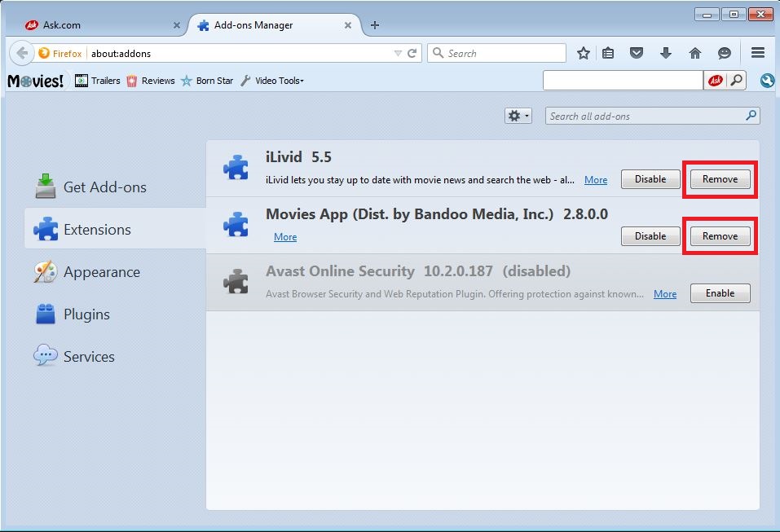Click the Movies App puzzle icon
Image resolution: width=780 pixels, height=532 pixels.
(236, 224)
